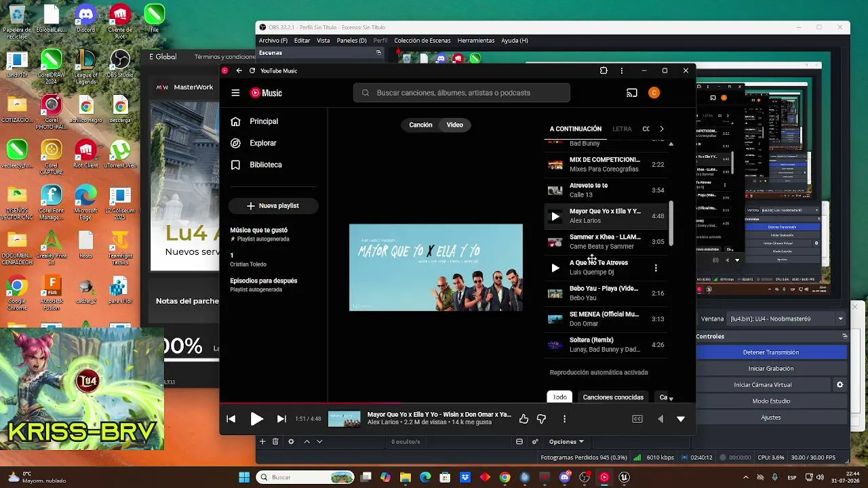The height and width of the screenshot is (488, 868).
Task: Click the YouTube Music logo
Action: [x=266, y=93]
